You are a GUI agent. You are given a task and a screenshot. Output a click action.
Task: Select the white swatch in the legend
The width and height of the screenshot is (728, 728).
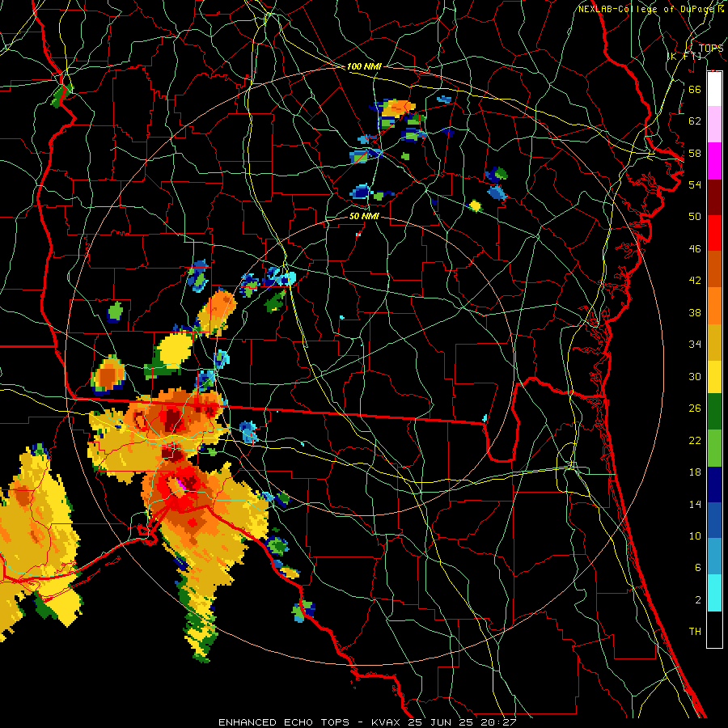[714, 89]
